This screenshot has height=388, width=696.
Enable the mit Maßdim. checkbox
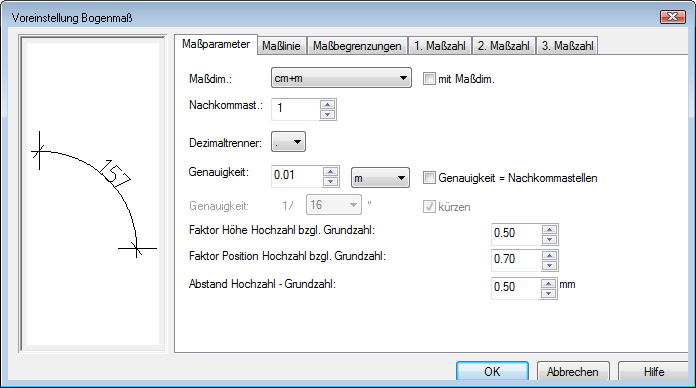pos(429,79)
